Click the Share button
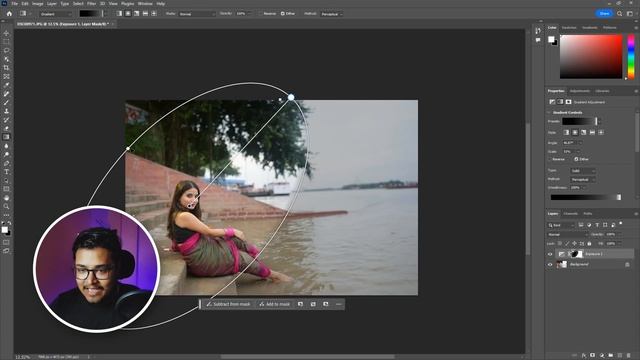Image resolution: width=640 pixels, height=360 pixels. point(604,13)
